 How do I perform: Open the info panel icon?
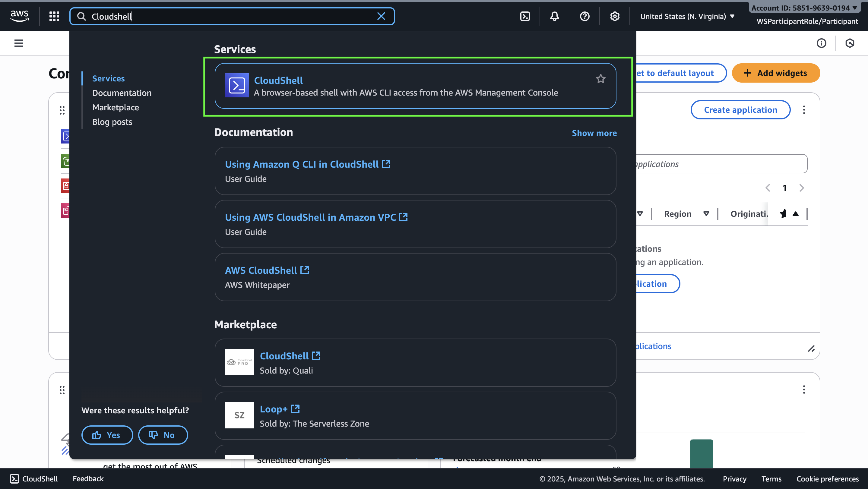821,43
